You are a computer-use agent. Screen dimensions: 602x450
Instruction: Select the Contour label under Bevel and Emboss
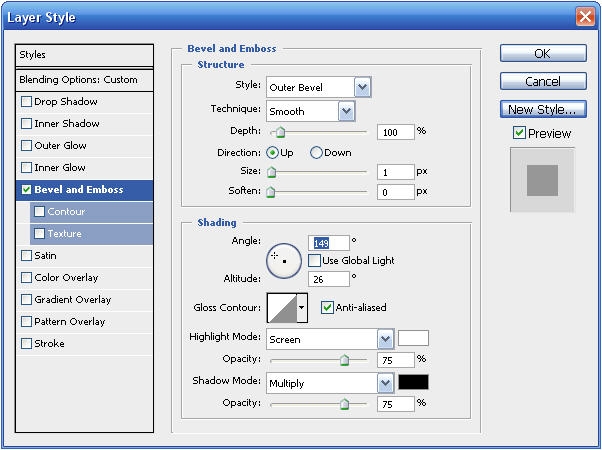[66, 212]
